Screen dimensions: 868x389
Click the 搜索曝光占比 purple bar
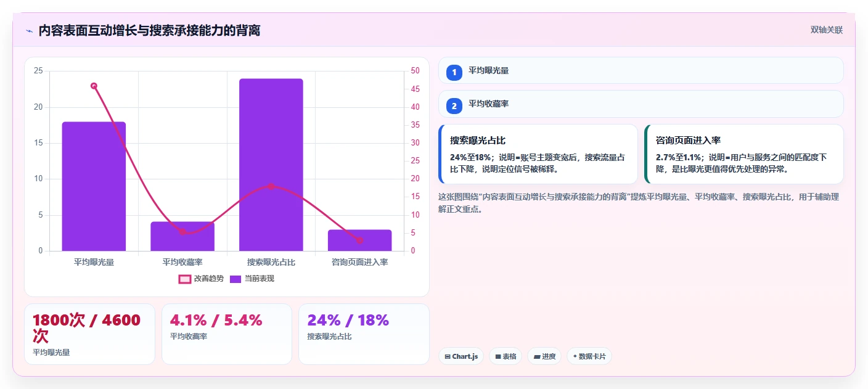[x=271, y=165]
